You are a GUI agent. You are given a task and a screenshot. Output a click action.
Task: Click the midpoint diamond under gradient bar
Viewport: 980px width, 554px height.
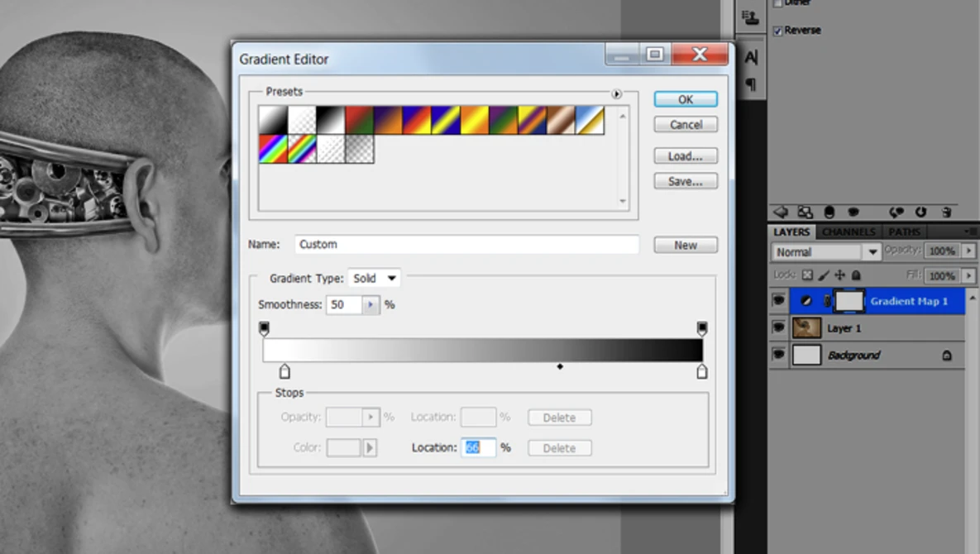coord(560,366)
